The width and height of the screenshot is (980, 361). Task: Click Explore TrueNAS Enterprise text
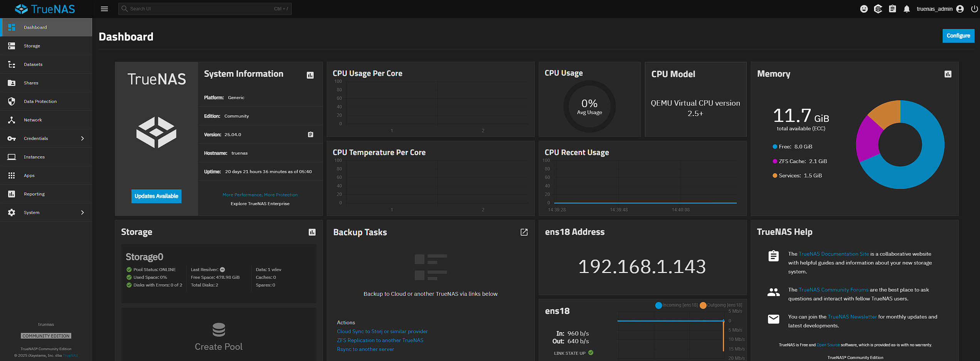point(260,204)
